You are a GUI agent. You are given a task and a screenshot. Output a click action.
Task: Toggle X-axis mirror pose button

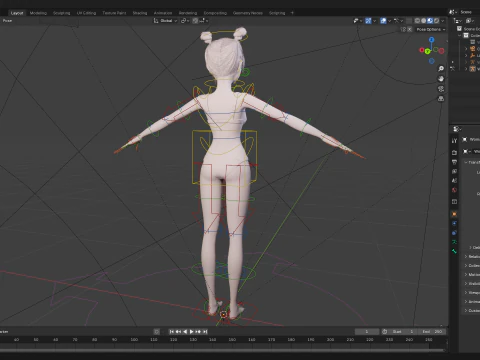(x=410, y=29)
